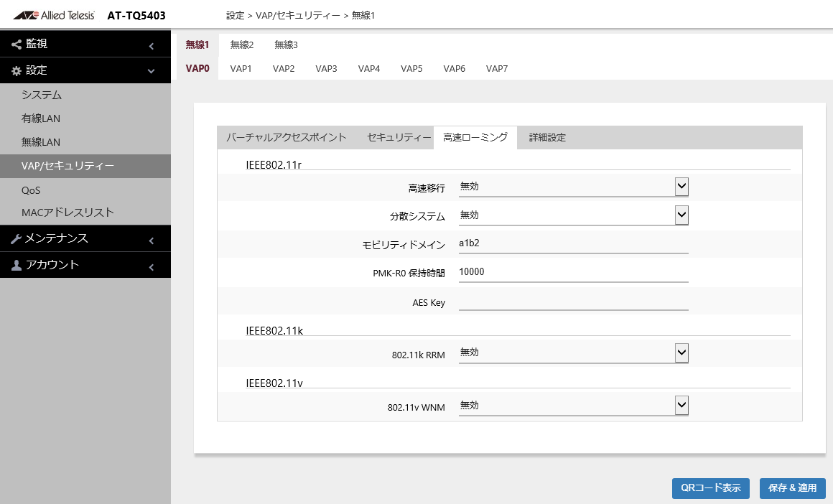Select VAP/セキュリティー in sidebar
This screenshot has height=504, width=833.
pyautogui.click(x=85, y=167)
